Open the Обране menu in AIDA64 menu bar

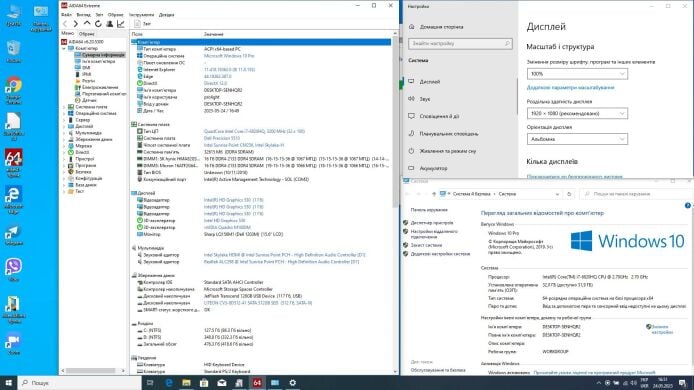[116, 15]
